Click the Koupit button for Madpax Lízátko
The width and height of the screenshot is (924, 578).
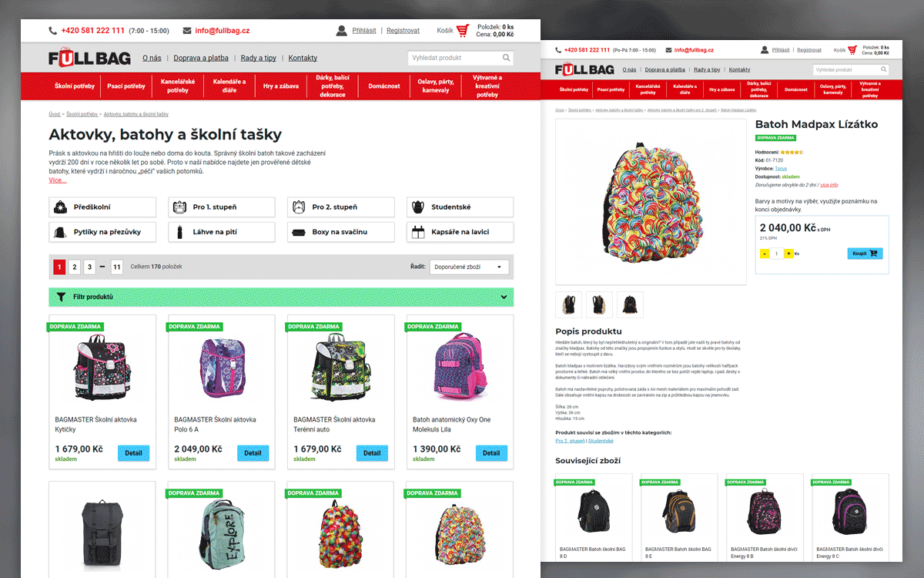tap(865, 254)
